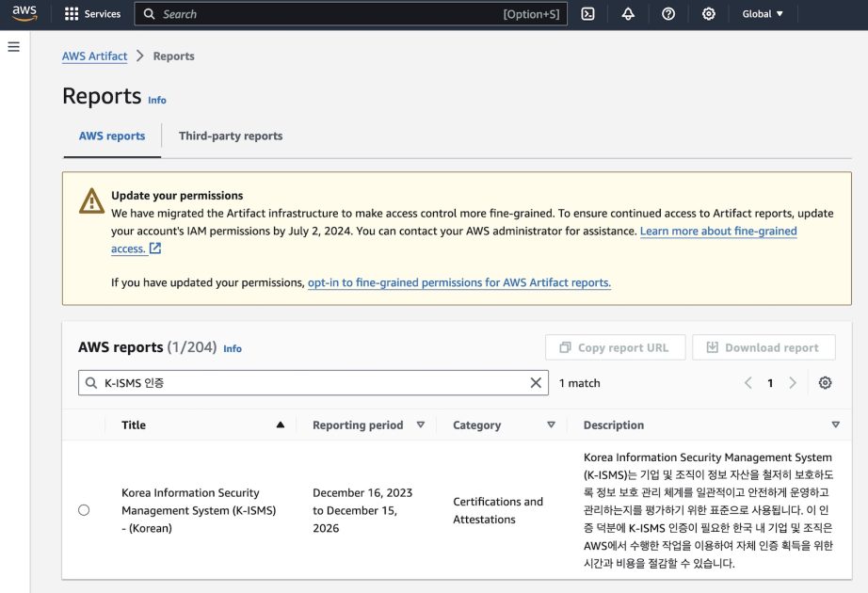
Task: Click the search input field
Action: [x=282, y=382]
